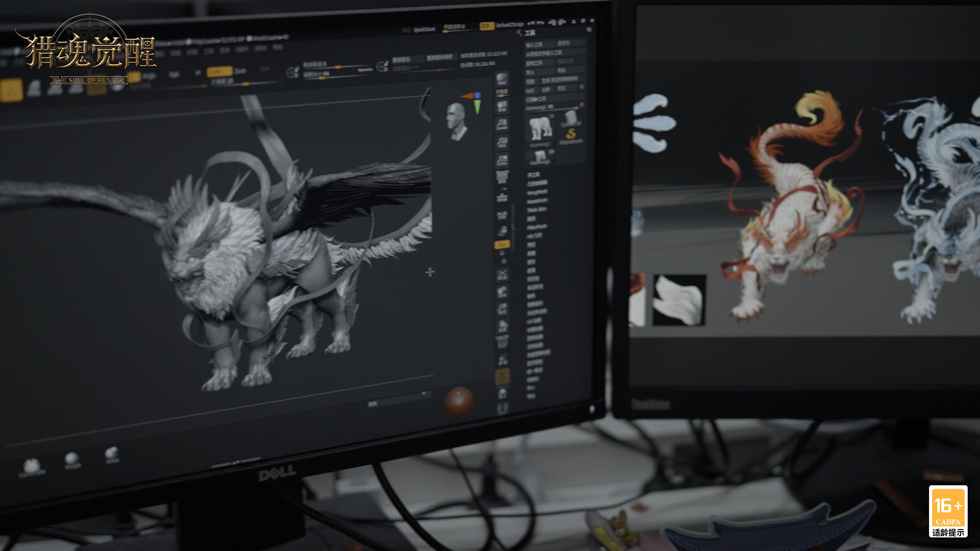Screen dimensions: 980x551
Task: Select the Zoom3D icon on right shelf
Action: tap(503, 309)
